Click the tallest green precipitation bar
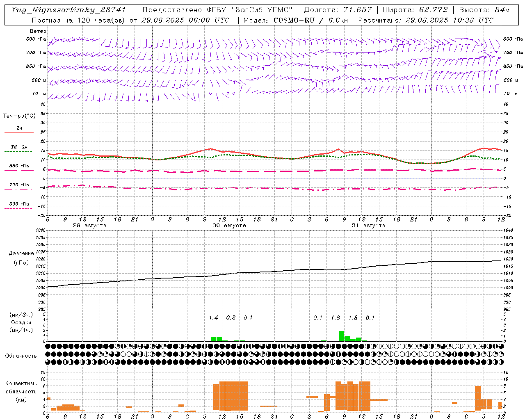The image size is (525, 420). click(341, 336)
